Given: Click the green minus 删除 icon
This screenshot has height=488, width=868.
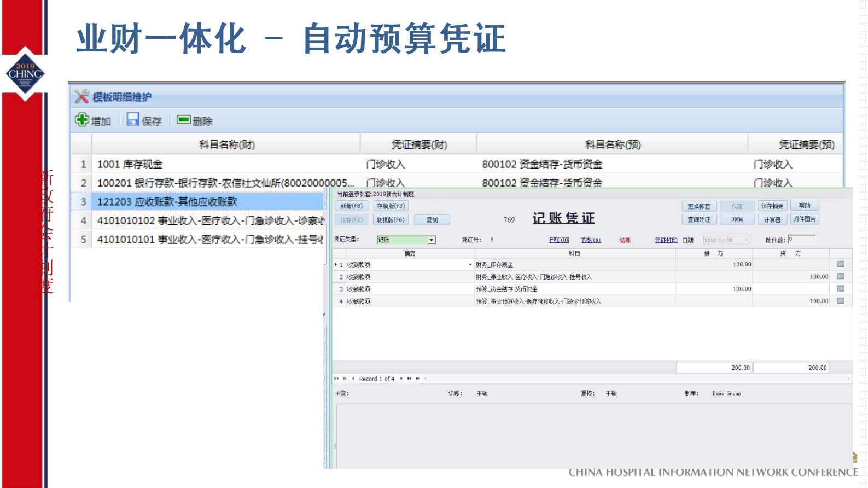Looking at the screenshot, I should pos(184,119).
